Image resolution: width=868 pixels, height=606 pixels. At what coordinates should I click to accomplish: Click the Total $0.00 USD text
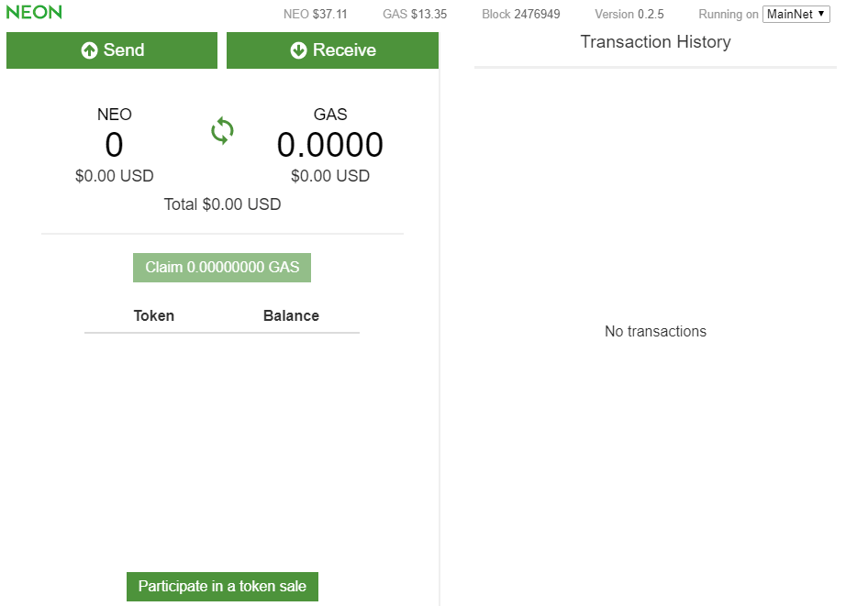222,204
